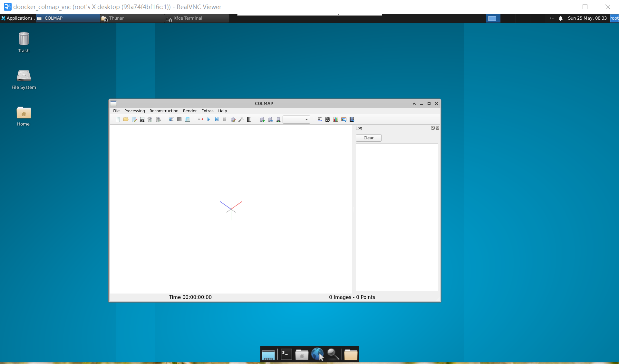Image resolution: width=619 pixels, height=364 pixels.
Task: Open Feature matching grid icon
Action: (x=179, y=119)
